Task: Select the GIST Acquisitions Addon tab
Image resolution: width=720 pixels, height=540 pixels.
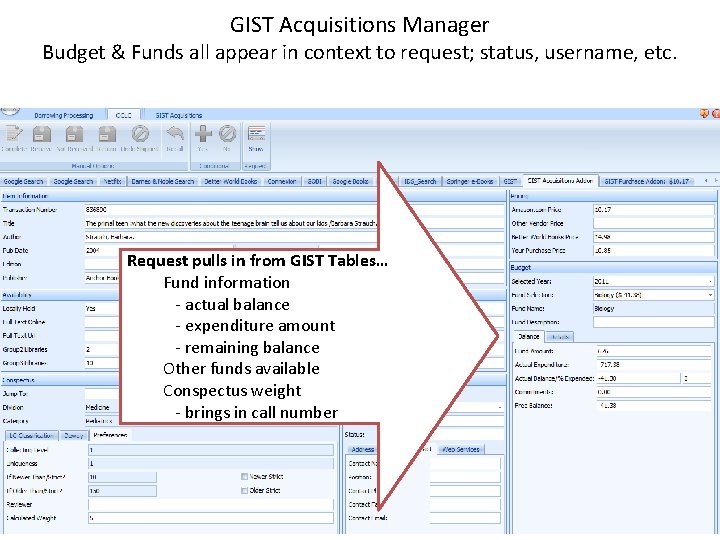Action: click(560, 181)
